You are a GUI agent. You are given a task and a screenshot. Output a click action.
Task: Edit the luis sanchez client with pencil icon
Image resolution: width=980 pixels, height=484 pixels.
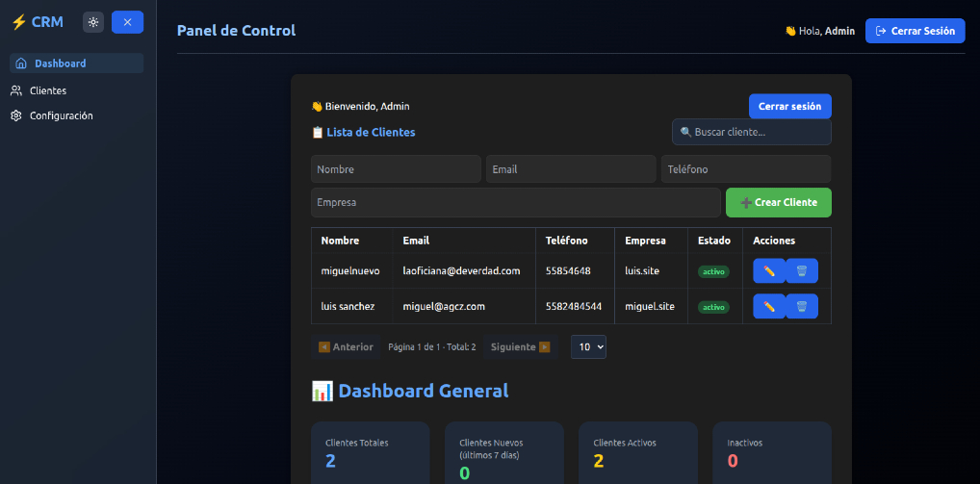(768, 307)
